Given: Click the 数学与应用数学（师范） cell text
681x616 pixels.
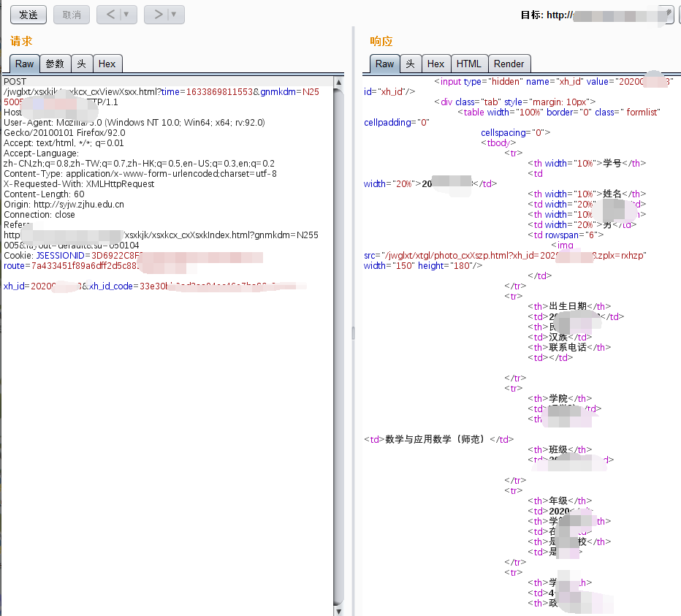Looking at the screenshot, I should pyautogui.click(x=435, y=439).
